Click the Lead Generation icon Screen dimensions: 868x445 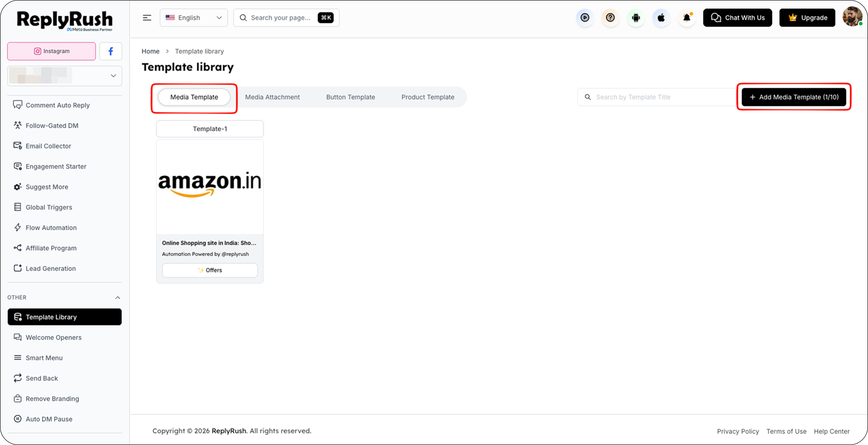pyautogui.click(x=18, y=268)
